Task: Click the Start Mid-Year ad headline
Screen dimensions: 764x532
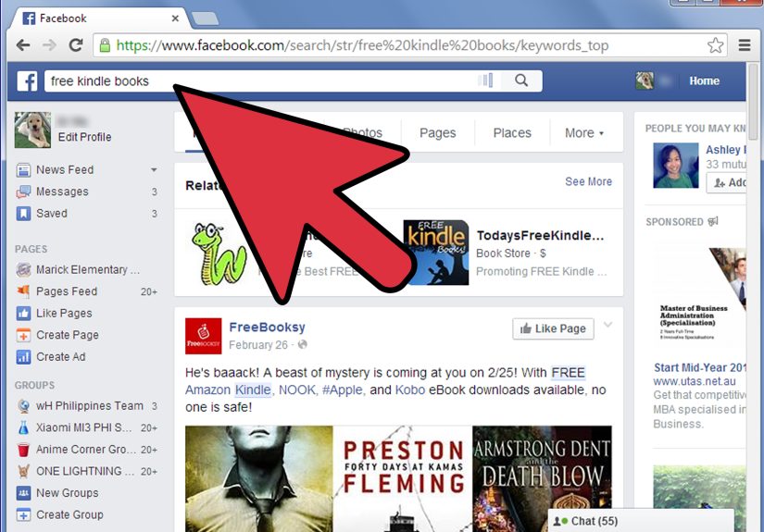Action: coord(700,367)
